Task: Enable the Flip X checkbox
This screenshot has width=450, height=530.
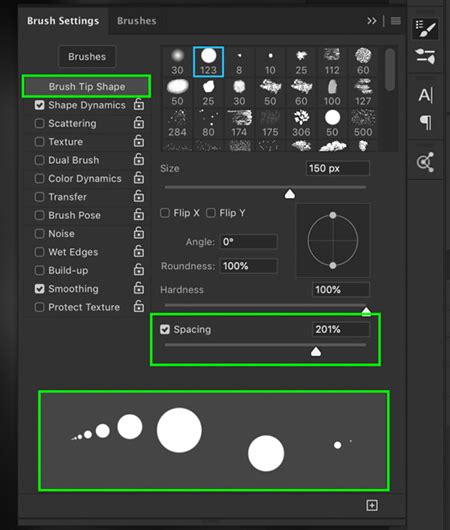Action: 165,213
